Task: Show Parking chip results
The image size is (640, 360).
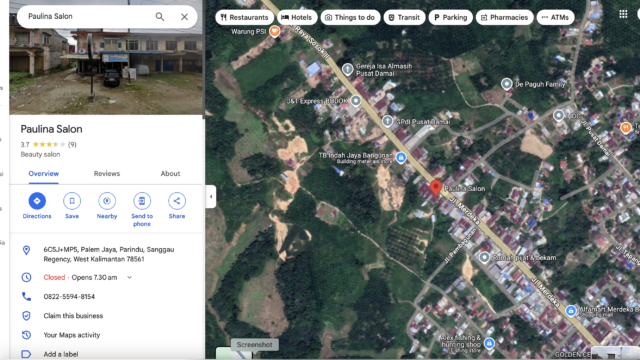Action: (x=451, y=17)
